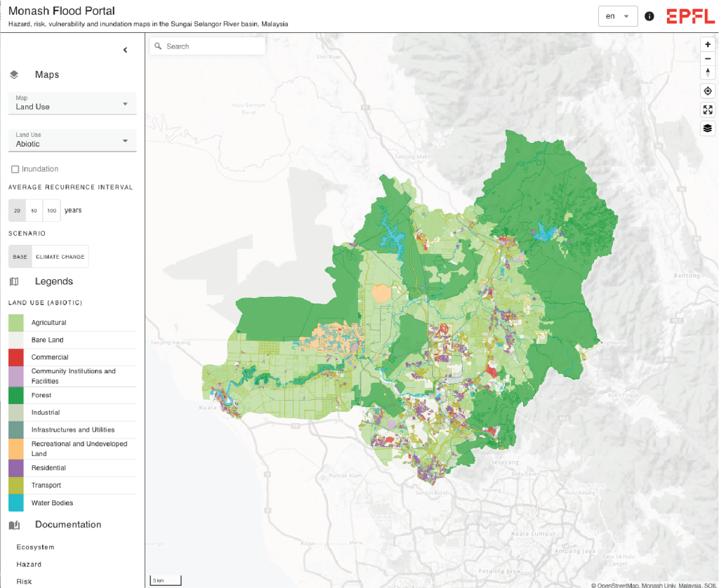Reset map bearing to north
The height and width of the screenshot is (588, 719).
pyautogui.click(x=708, y=72)
